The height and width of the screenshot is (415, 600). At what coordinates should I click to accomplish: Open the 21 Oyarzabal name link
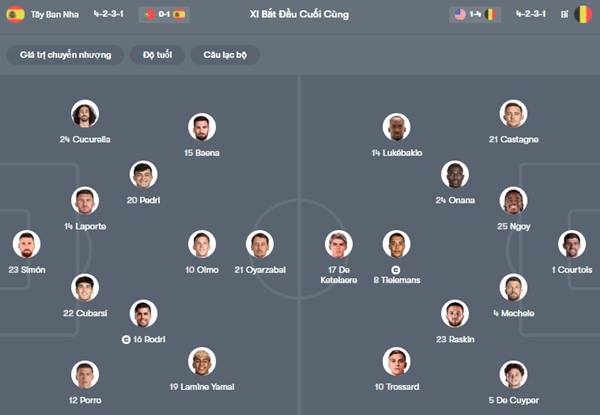click(x=260, y=270)
